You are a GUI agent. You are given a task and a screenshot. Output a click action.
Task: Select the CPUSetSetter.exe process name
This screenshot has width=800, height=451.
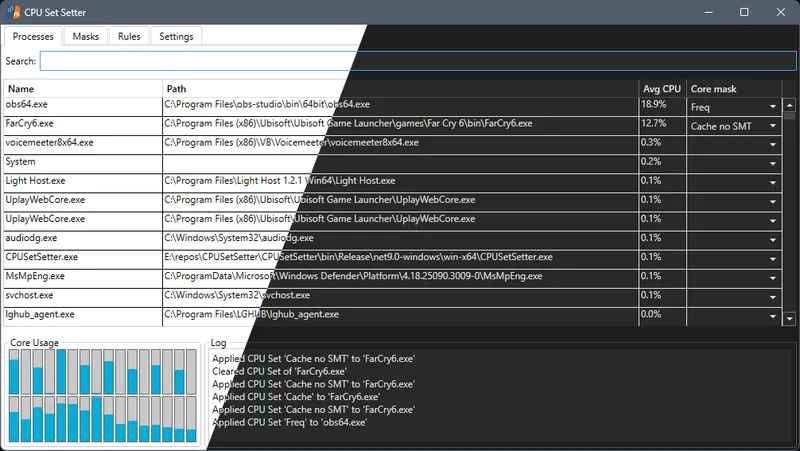pos(41,257)
